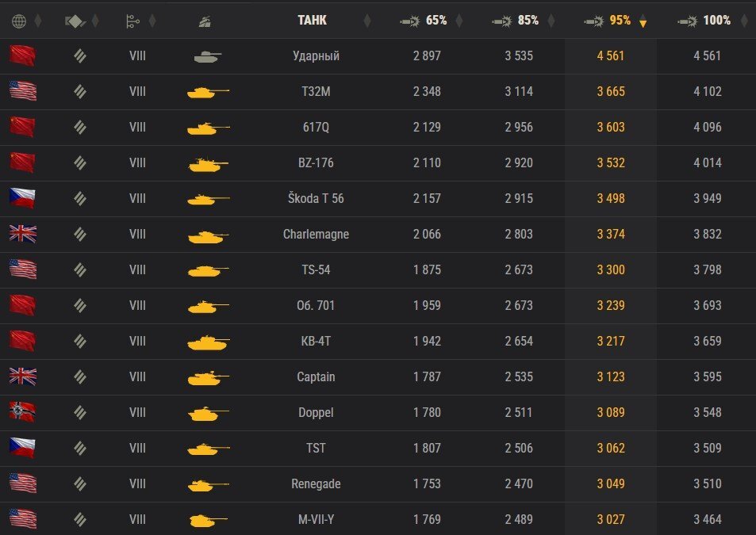This screenshot has width=756, height=535.
Task: Sort table by ТАНК name column
Action: click(x=312, y=21)
